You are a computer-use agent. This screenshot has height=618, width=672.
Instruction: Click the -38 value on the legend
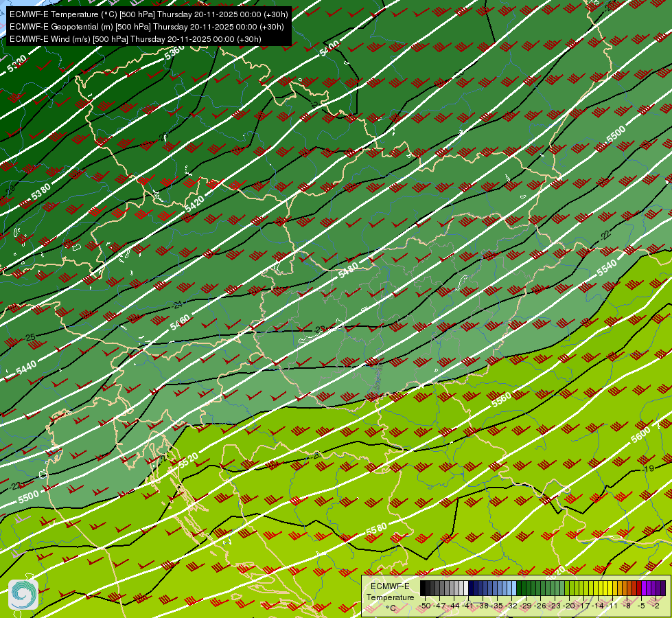pos(483,606)
